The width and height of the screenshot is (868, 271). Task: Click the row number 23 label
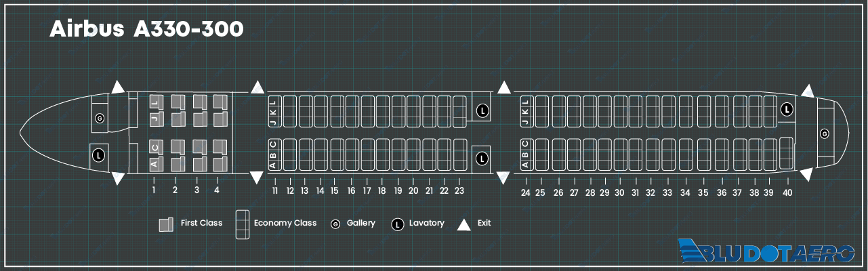[x=459, y=191]
